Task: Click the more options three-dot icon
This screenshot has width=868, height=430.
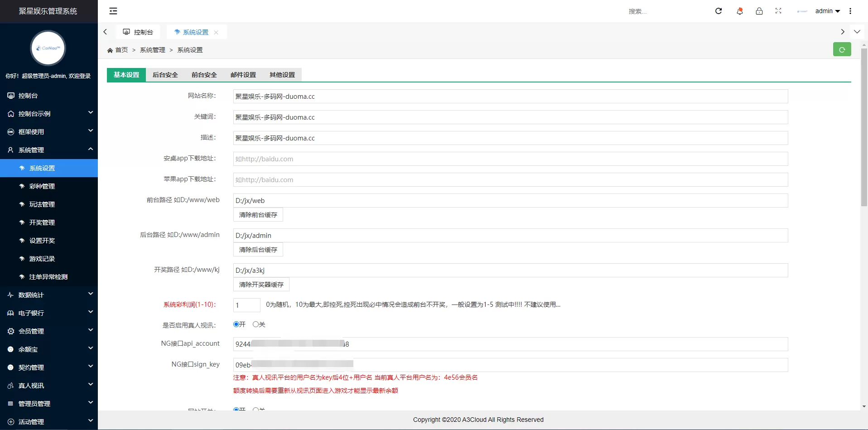Action: click(851, 11)
